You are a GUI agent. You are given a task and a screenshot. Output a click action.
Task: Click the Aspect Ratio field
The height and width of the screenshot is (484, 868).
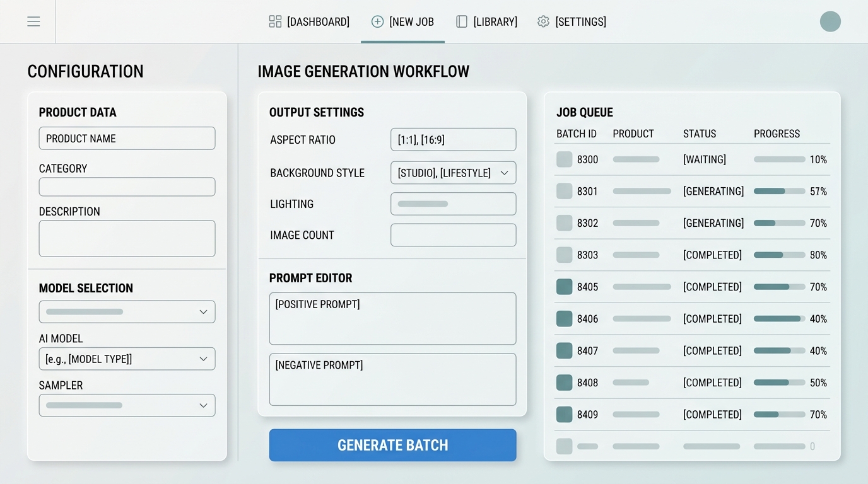453,139
